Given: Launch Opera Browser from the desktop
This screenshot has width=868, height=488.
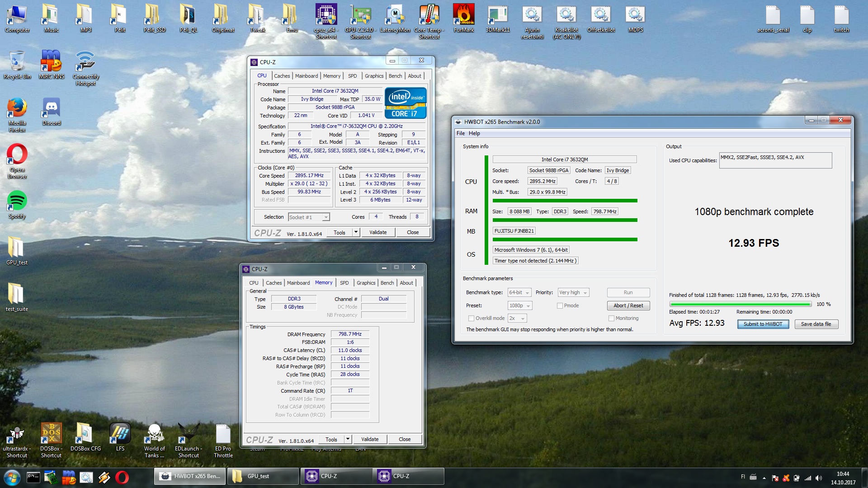Looking at the screenshot, I should pyautogui.click(x=17, y=161).
